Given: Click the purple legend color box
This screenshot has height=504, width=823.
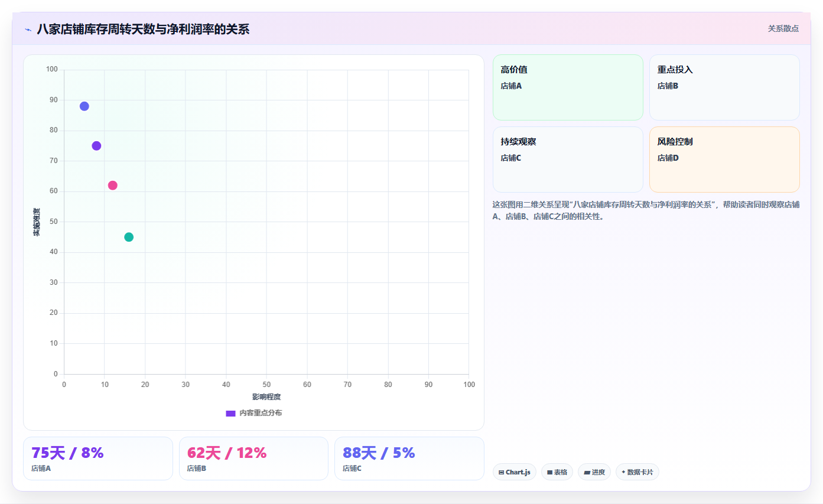Looking at the screenshot, I should point(230,413).
